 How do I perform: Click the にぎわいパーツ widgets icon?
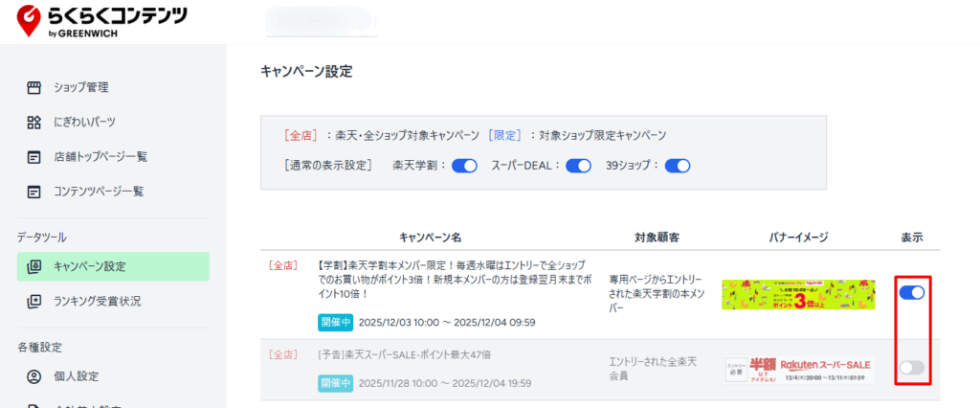34,123
